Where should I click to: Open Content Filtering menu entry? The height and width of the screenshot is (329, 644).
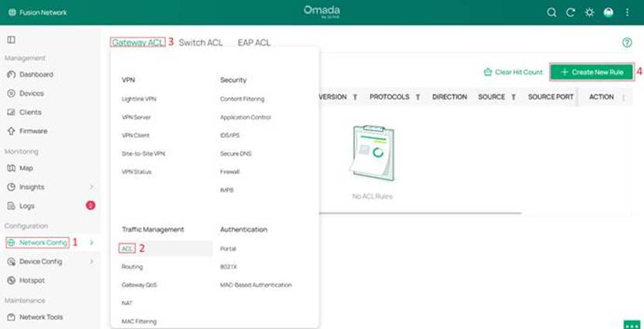point(242,99)
